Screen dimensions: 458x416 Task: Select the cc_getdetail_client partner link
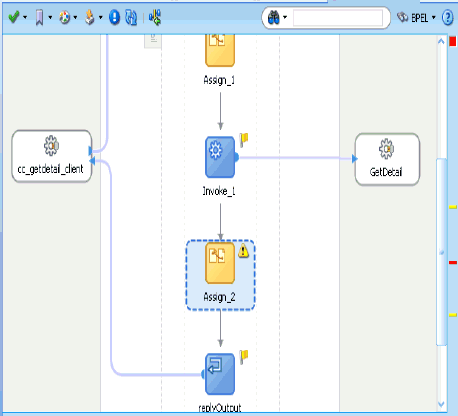tap(52, 156)
